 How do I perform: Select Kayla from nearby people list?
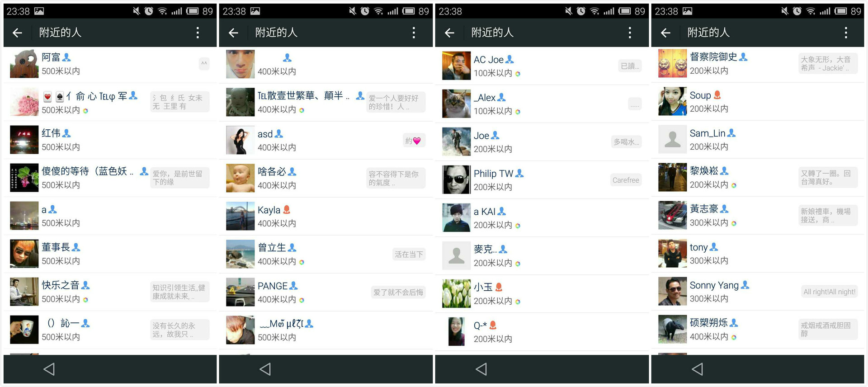tap(325, 216)
